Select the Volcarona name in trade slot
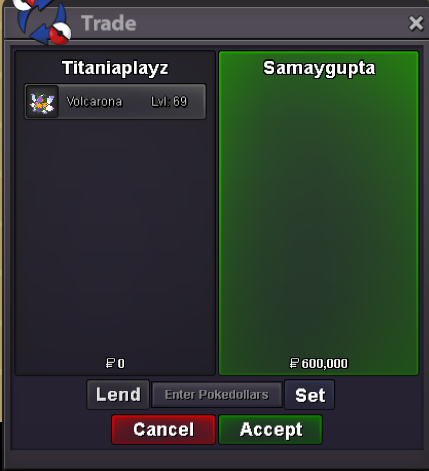This screenshot has width=429, height=471. pos(94,102)
